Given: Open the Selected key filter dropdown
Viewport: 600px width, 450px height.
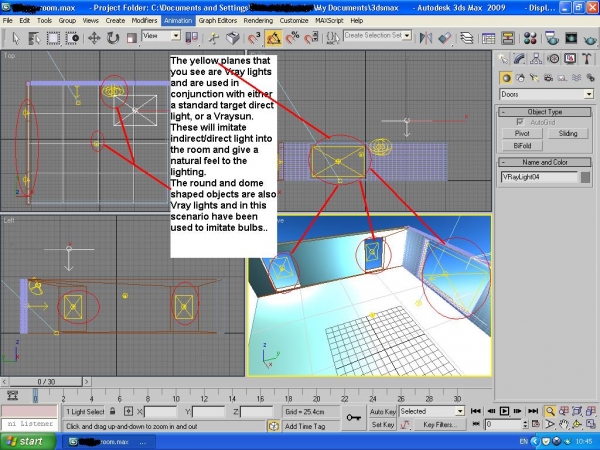Looking at the screenshot, I should pos(432,411).
